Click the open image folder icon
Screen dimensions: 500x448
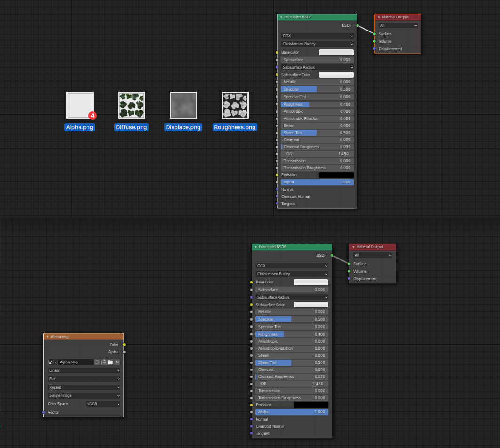click(x=111, y=362)
